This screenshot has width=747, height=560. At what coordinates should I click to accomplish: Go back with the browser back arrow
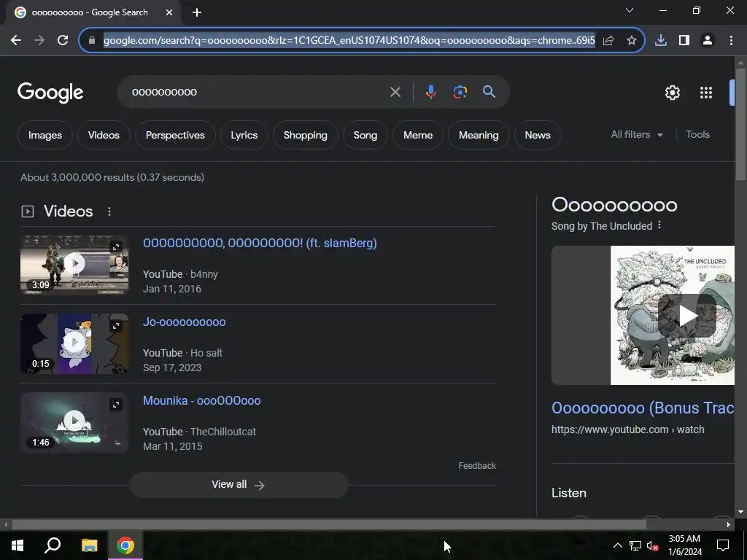(16, 41)
